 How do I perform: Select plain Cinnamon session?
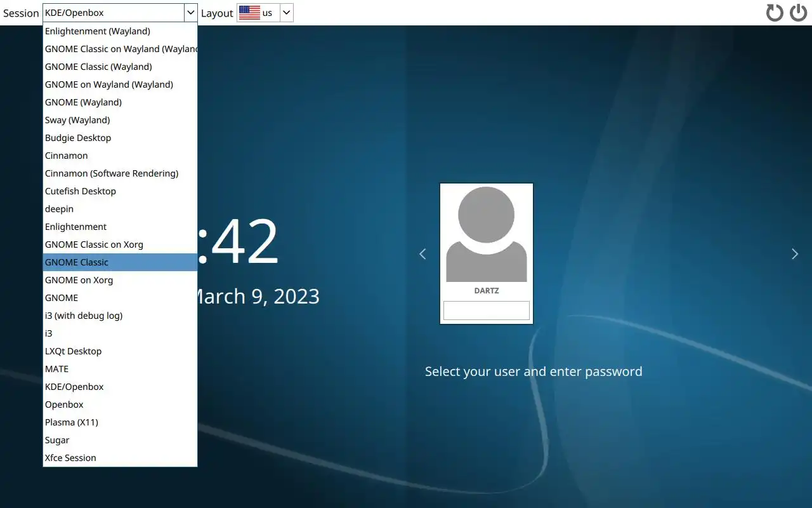(120, 156)
